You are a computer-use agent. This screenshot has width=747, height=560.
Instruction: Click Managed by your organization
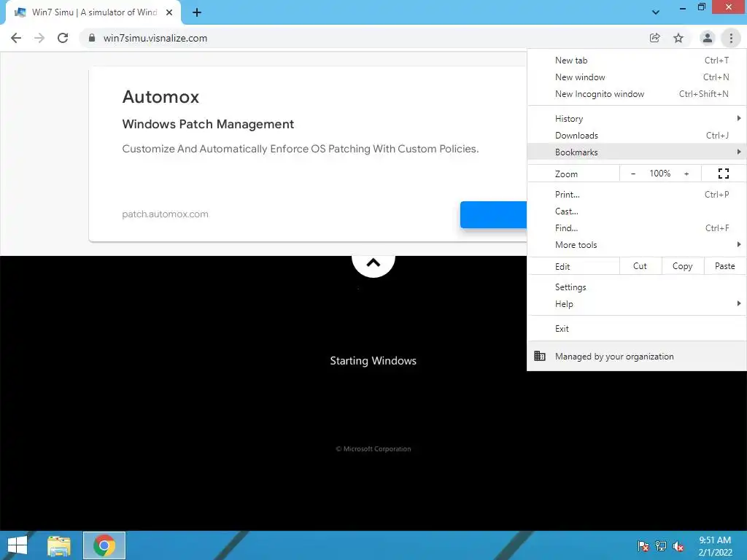[636, 356]
